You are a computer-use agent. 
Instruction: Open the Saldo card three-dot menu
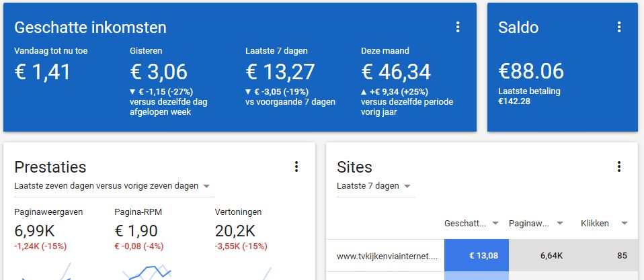(619, 28)
